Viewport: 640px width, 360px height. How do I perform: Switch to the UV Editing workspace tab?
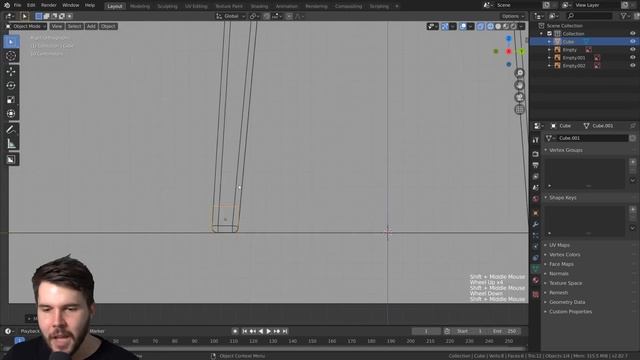(196, 6)
